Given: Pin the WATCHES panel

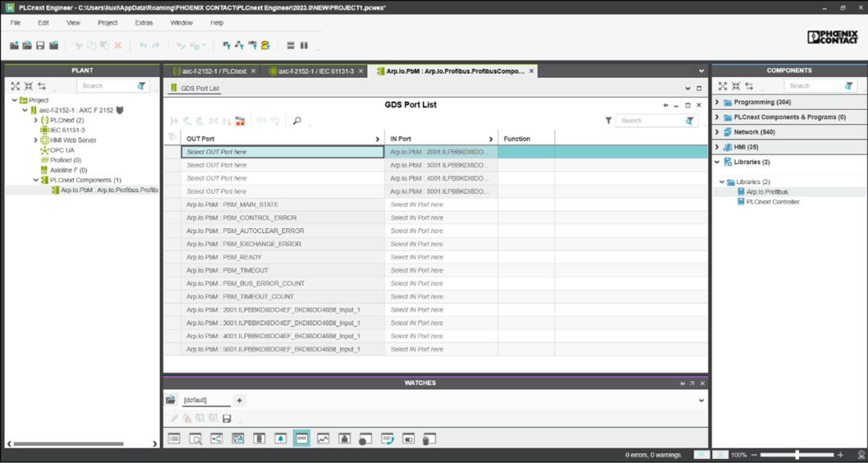Looking at the screenshot, I should coord(682,383).
